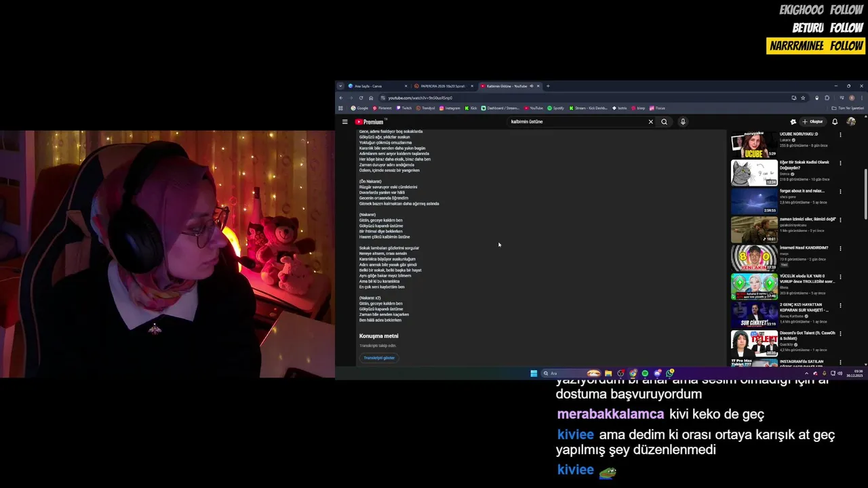The height and width of the screenshot is (488, 868).
Task: Open the Windows Start menu
Action: click(534, 373)
